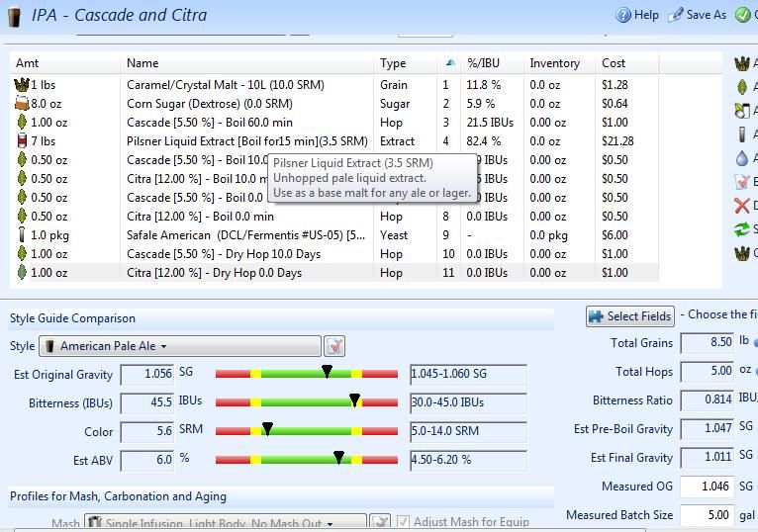This screenshot has height=532, width=758.
Task: Click the edit style icon beside Style dropdown
Action: click(x=334, y=346)
